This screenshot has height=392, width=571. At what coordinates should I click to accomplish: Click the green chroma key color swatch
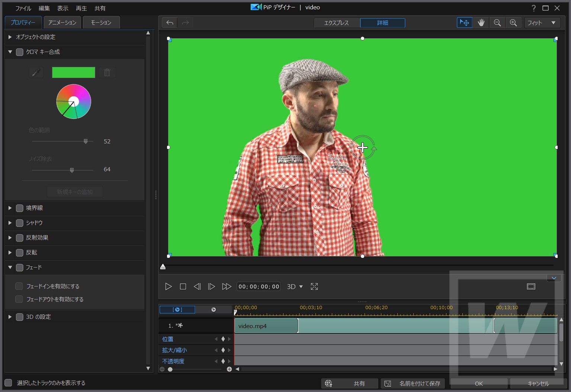(74, 72)
